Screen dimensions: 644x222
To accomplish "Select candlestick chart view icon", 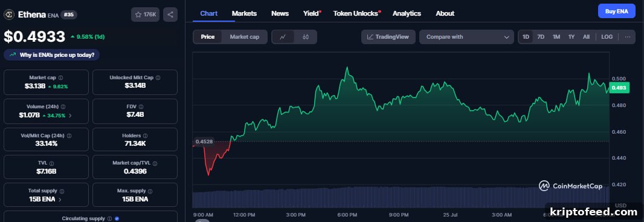I will [305, 37].
